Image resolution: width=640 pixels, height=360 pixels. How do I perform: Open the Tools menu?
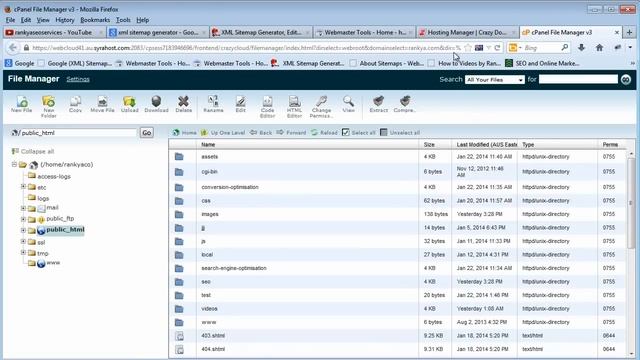click(x=123, y=20)
